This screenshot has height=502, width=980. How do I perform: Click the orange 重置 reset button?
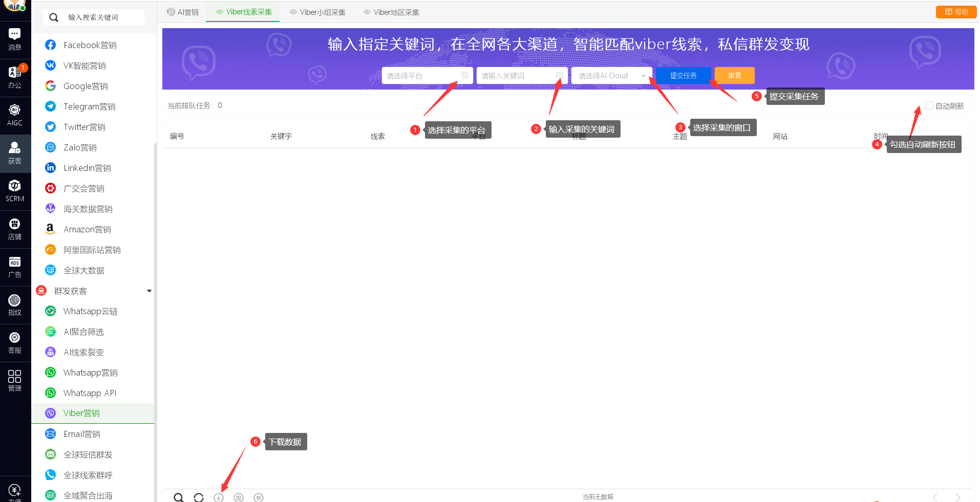pos(735,76)
